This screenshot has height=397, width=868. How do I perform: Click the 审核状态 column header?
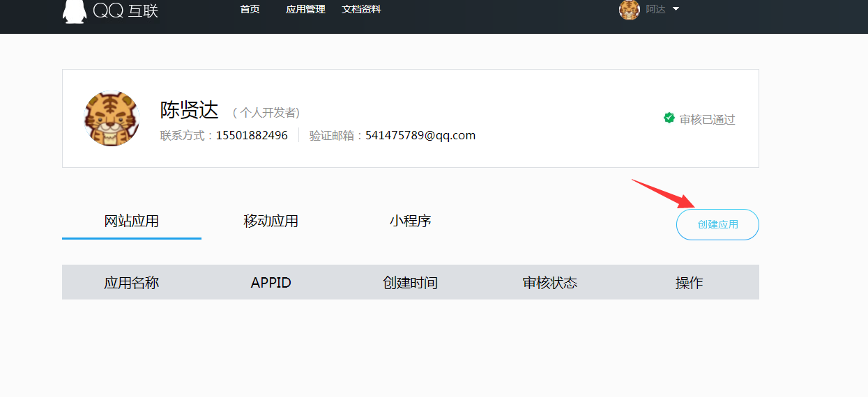tap(549, 283)
